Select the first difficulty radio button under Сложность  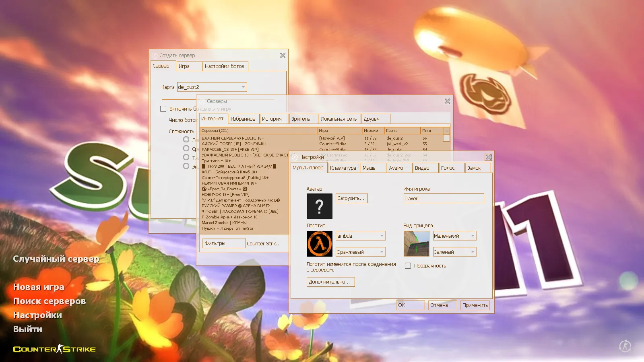click(x=186, y=139)
